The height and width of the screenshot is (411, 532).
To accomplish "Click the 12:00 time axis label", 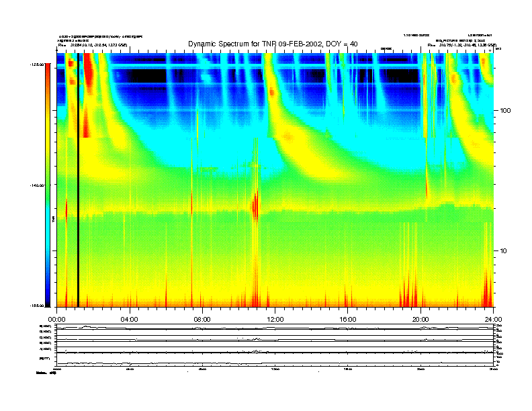I will coord(275,320).
